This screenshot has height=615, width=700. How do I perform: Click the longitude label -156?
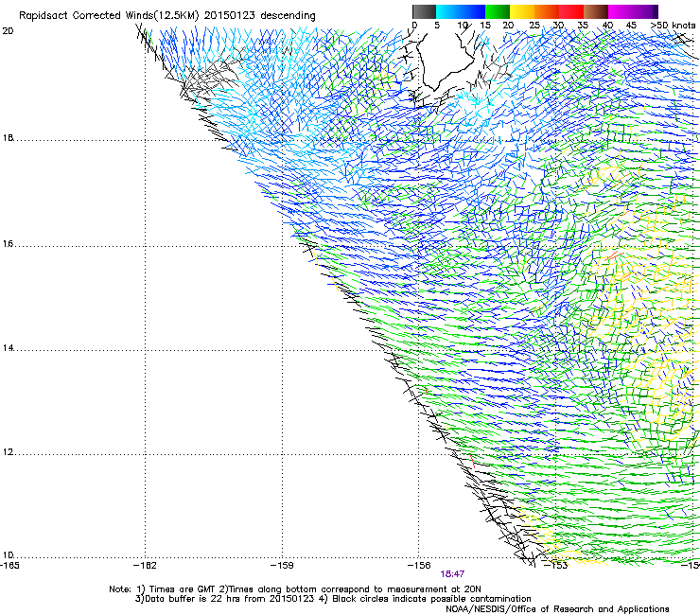[x=419, y=566]
